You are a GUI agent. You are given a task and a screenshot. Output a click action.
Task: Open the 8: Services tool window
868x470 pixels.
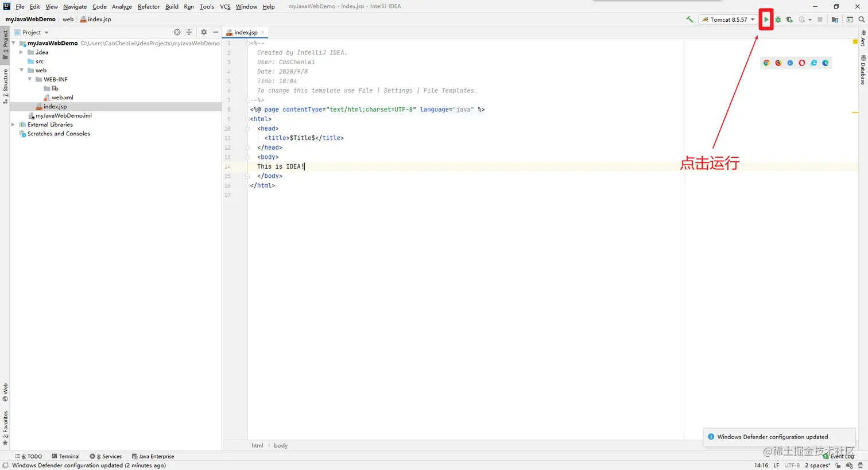[106, 456]
